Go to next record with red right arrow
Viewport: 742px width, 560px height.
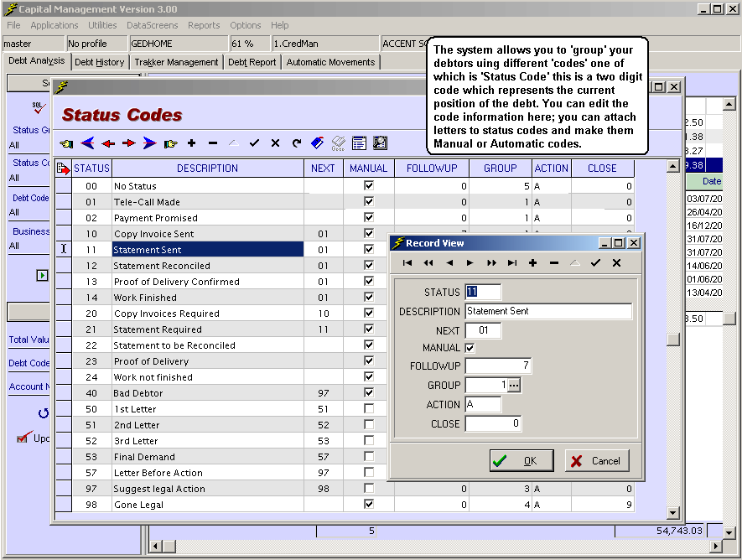pos(129,143)
